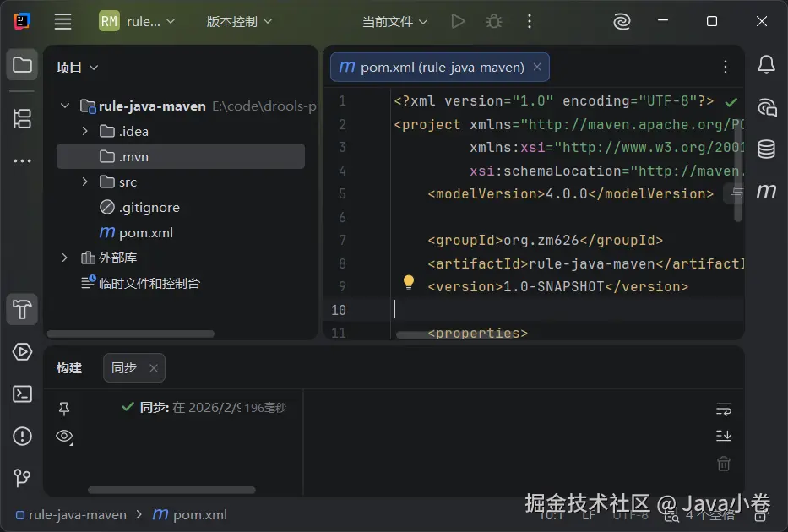
Task: Show more tool windows ellipsis
Action: (x=22, y=160)
